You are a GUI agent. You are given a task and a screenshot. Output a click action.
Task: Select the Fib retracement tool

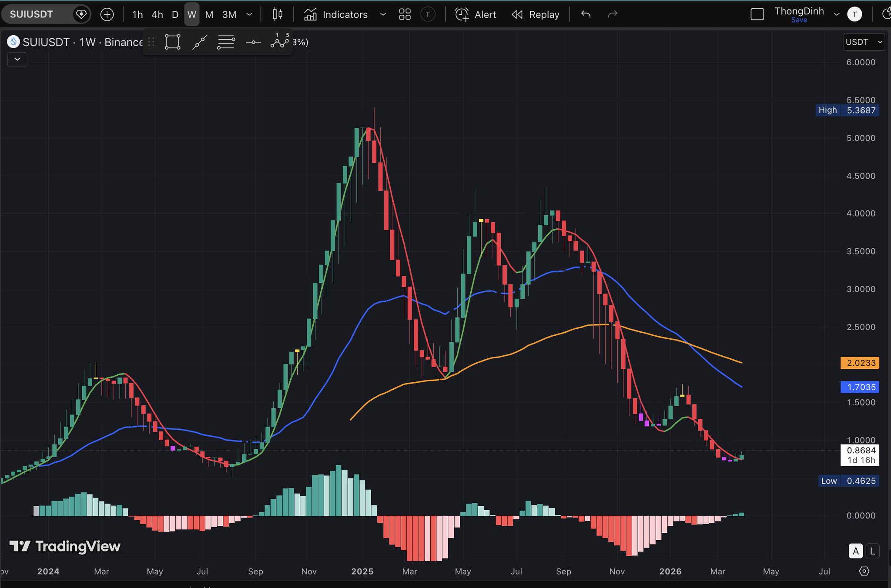coord(226,42)
